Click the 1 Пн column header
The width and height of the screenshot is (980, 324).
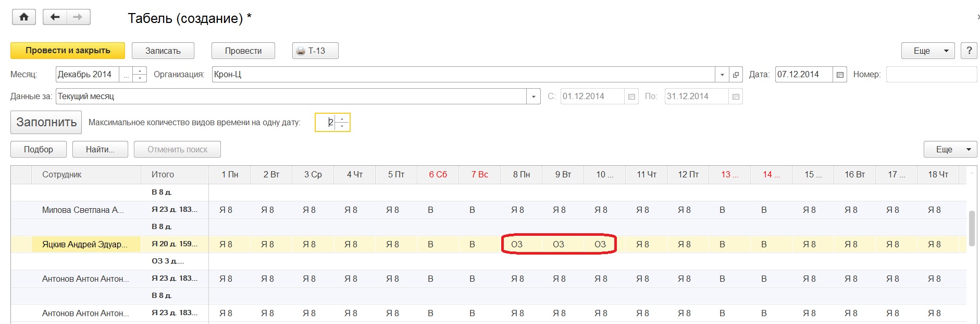[230, 175]
